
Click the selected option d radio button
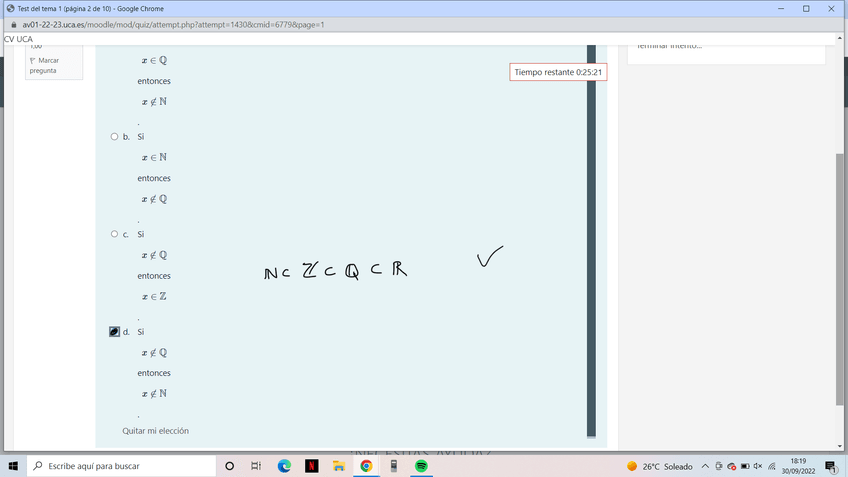[114, 332]
